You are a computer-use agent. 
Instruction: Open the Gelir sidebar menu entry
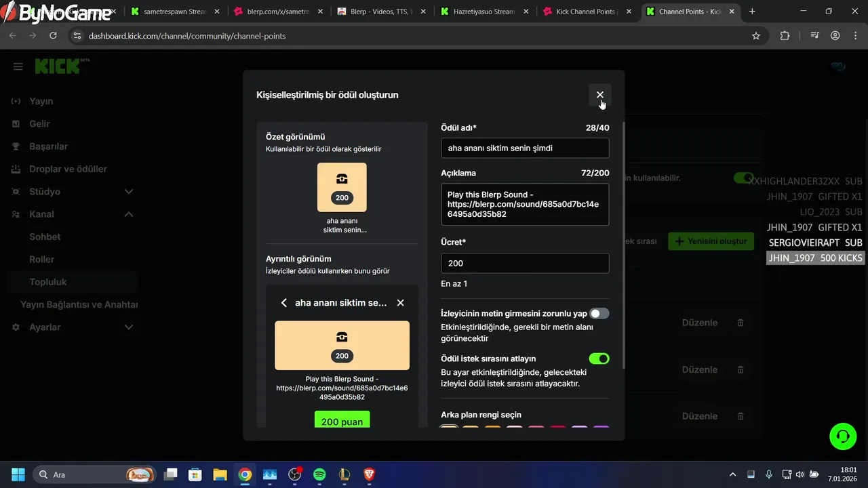click(x=39, y=123)
